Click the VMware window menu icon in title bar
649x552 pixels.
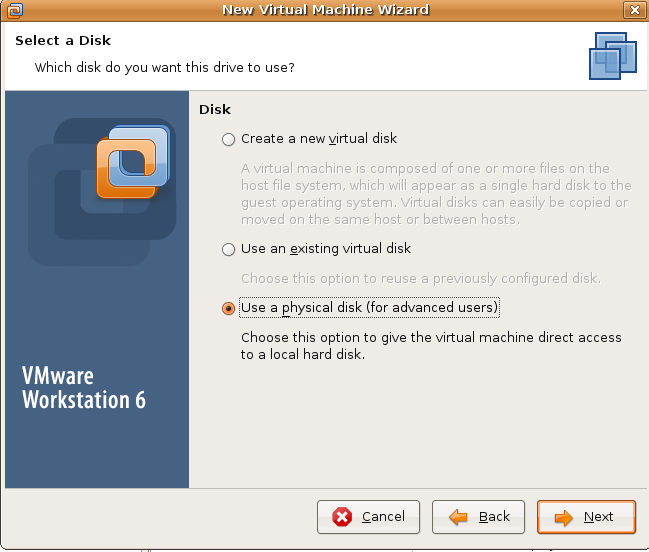point(15,10)
